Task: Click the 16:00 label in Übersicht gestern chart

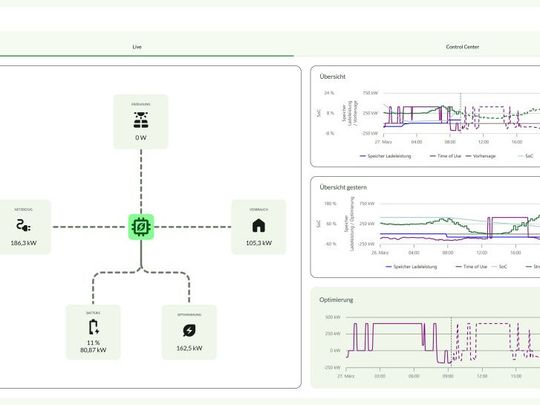Action: coord(515,253)
